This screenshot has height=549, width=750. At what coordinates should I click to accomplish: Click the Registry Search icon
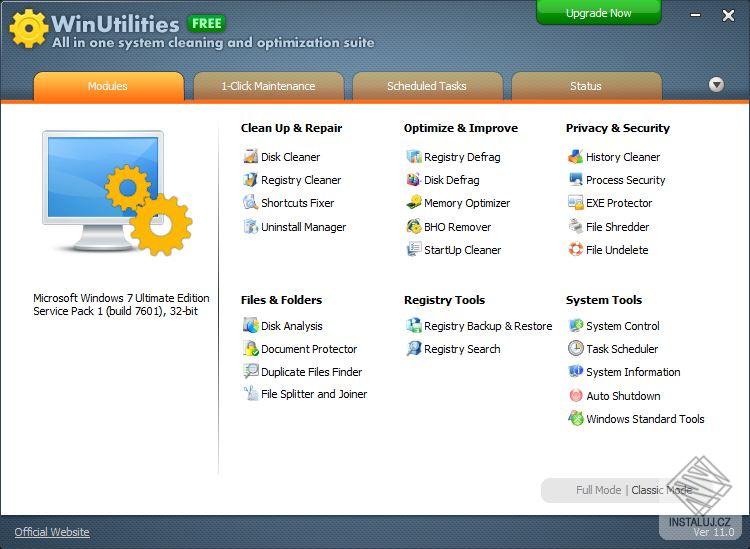click(x=414, y=349)
